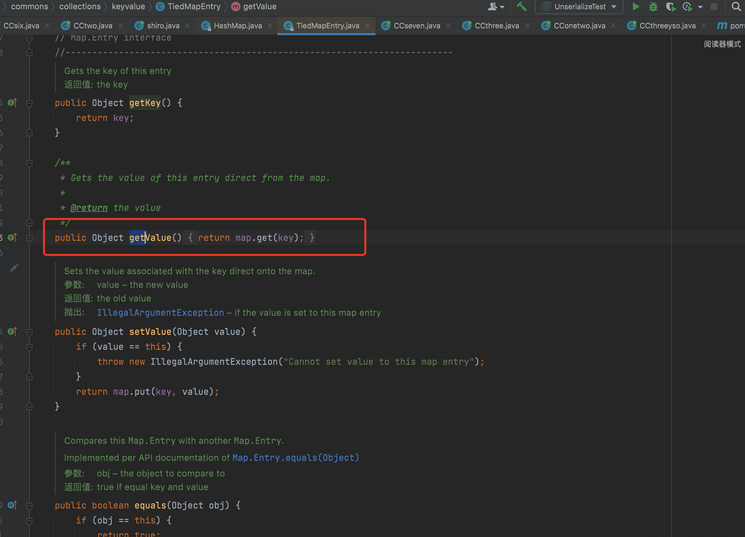
Task: Click the implements gutter icon beside getKey()
Action: [x=12, y=103]
